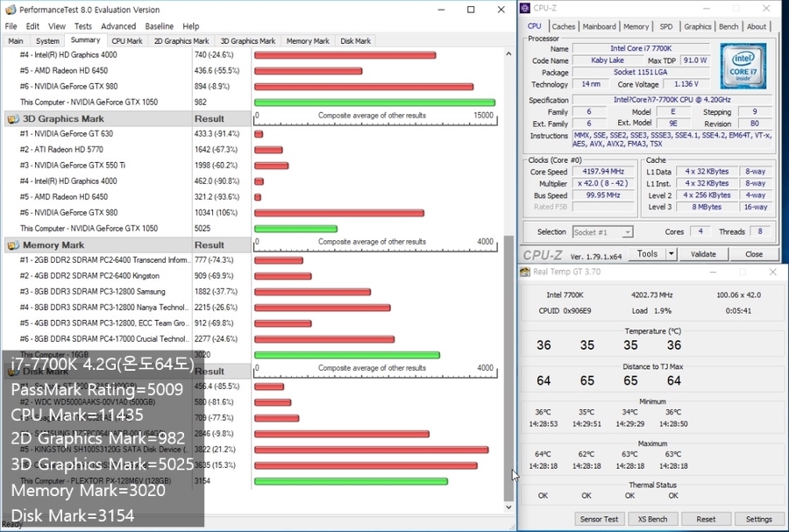Expand the Tools dropdown arrow in CPU-Z

pos(672,254)
